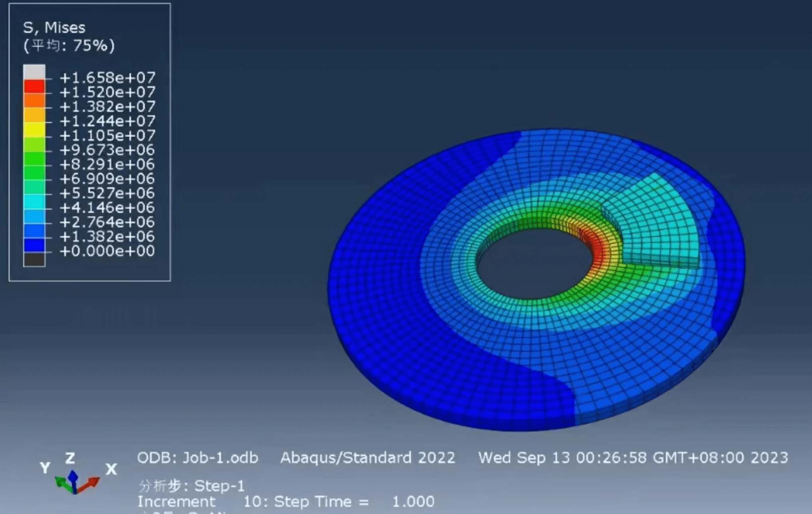Click the red legend color swatch
Image resolution: width=812 pixels, height=514 pixels.
coord(34,86)
